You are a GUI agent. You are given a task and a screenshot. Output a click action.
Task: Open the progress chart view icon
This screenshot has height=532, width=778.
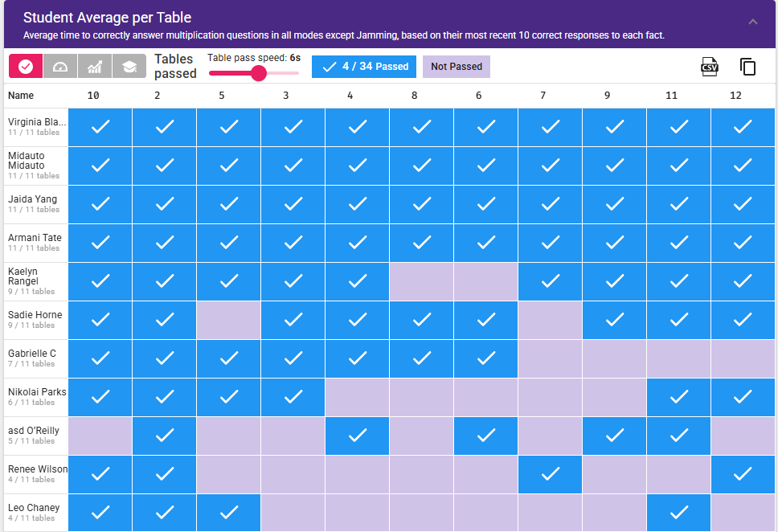(x=95, y=67)
